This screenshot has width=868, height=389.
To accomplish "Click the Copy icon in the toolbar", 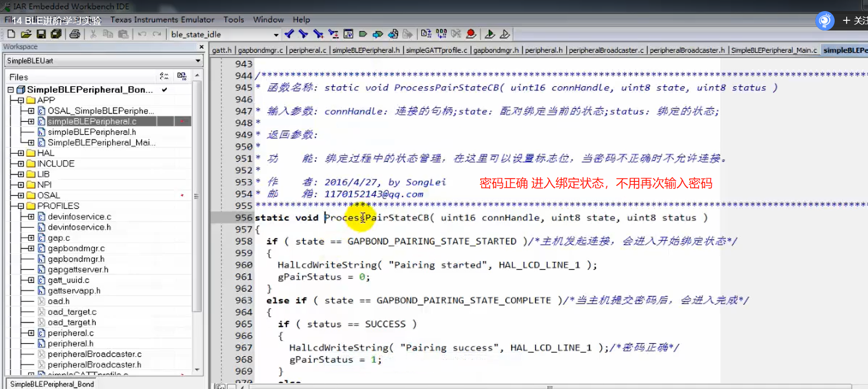I will pyautogui.click(x=108, y=34).
